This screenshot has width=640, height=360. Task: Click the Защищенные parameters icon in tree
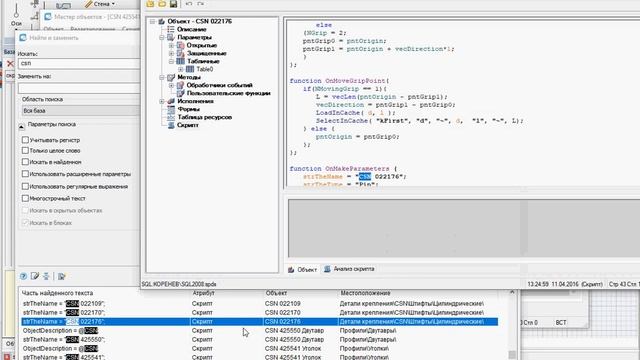(x=180, y=53)
